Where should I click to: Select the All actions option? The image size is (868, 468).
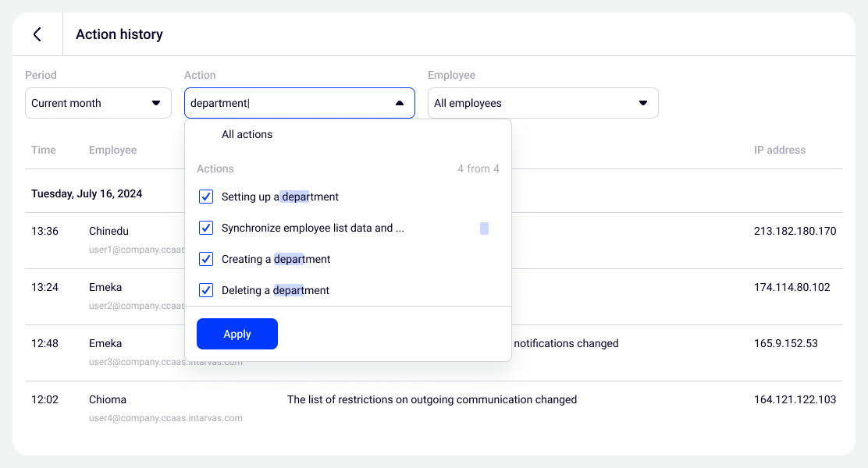click(x=247, y=134)
